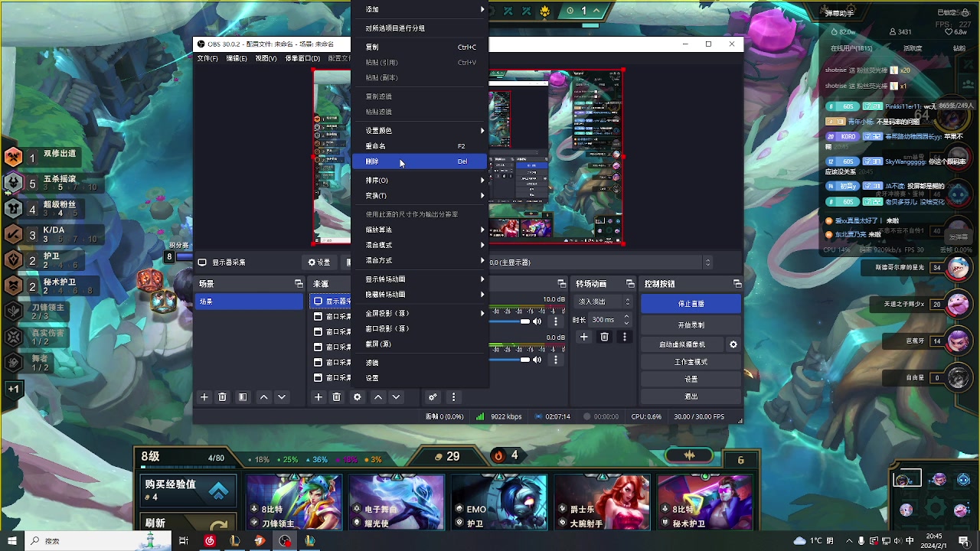Pop out the 转场动画 dock with its float icon
The width and height of the screenshot is (980, 551).
pyautogui.click(x=630, y=284)
